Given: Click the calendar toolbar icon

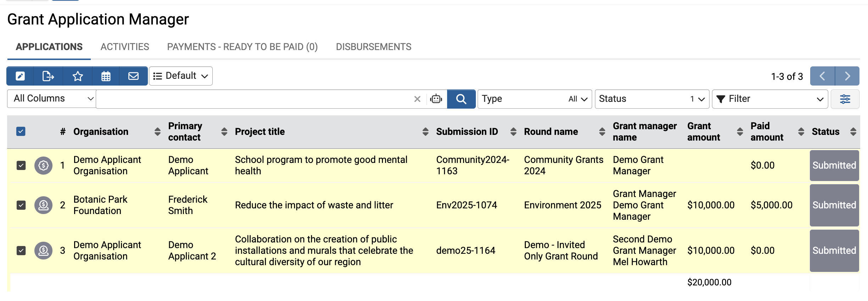Looking at the screenshot, I should (106, 76).
